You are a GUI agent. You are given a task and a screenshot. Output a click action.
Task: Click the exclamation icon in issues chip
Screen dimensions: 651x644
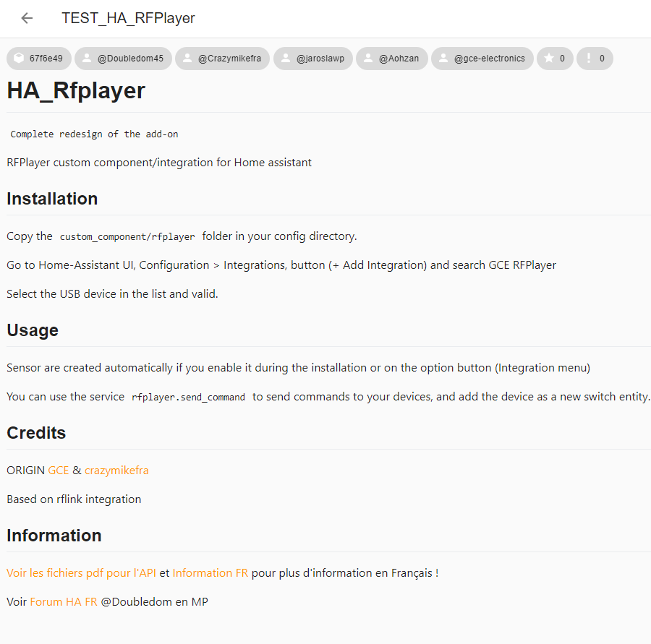pyautogui.click(x=589, y=58)
